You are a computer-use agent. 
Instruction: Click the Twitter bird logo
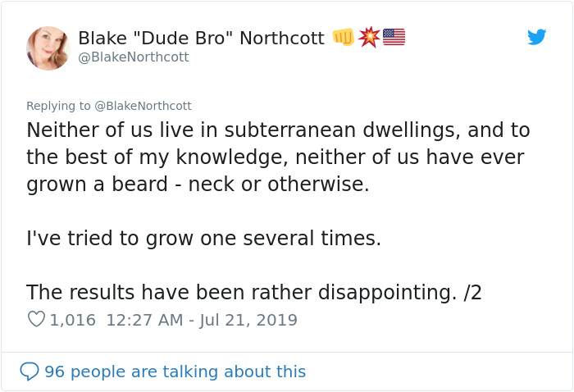(537, 37)
